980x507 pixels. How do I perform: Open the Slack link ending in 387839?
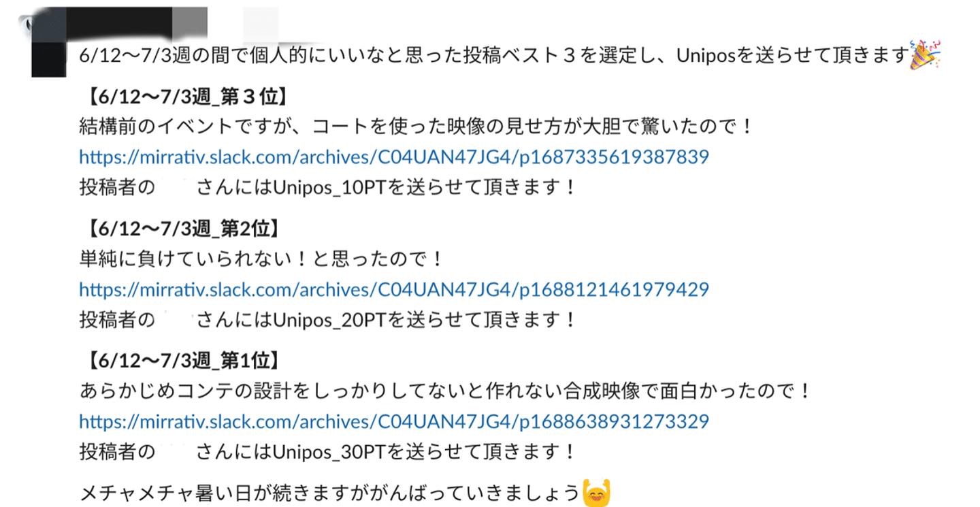pos(394,157)
